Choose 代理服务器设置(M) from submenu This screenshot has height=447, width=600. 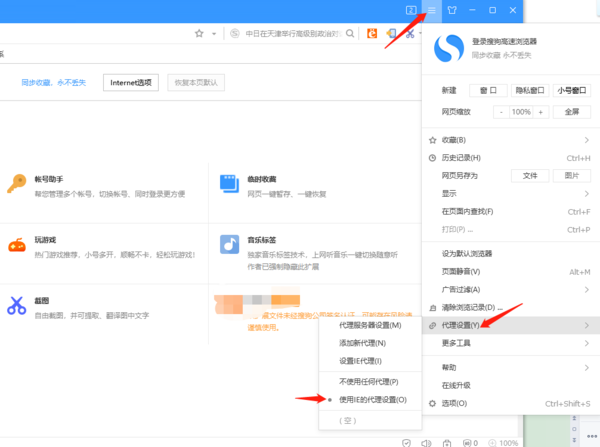(370, 325)
